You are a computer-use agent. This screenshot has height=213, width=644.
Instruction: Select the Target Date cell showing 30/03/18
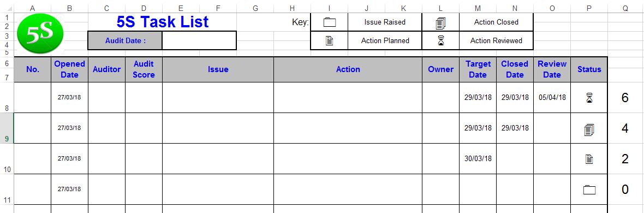478,158
